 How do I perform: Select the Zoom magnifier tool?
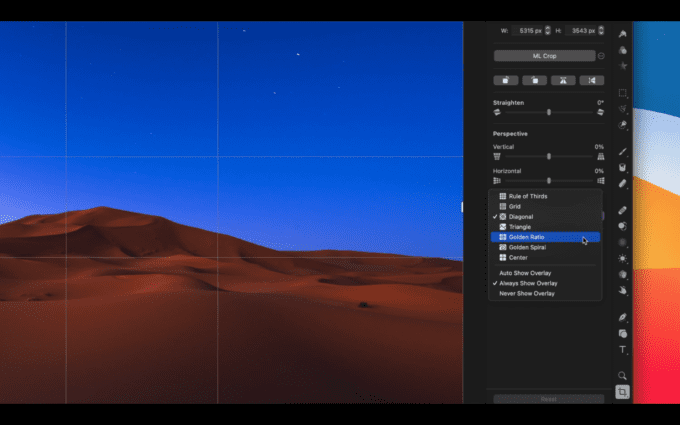pos(622,376)
